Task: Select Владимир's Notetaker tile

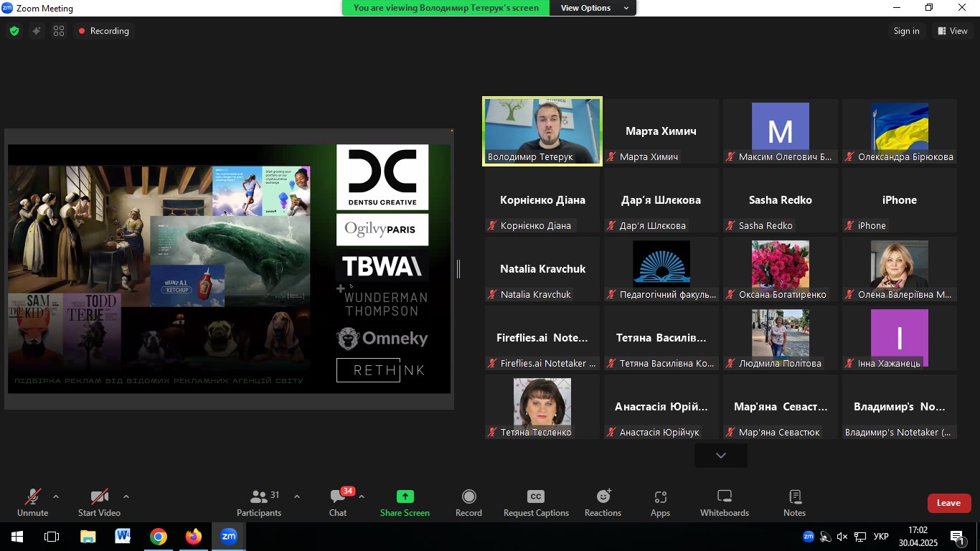Action: click(900, 407)
